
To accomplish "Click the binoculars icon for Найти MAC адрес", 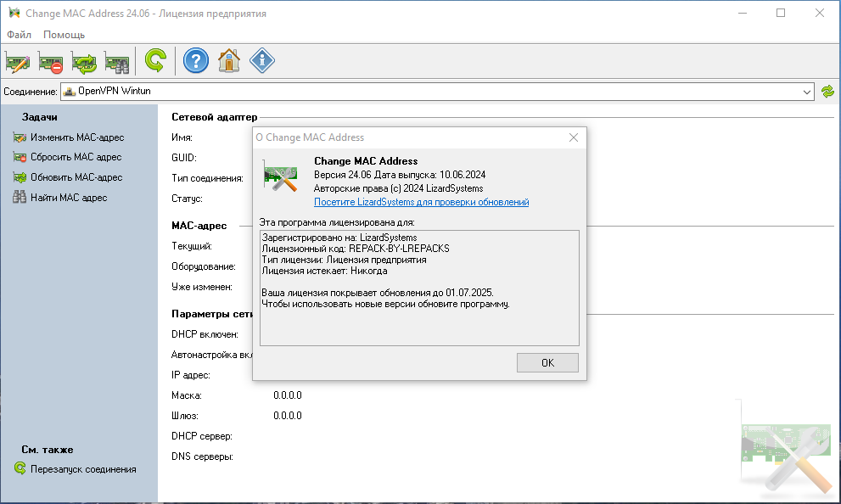I will click(x=20, y=197).
